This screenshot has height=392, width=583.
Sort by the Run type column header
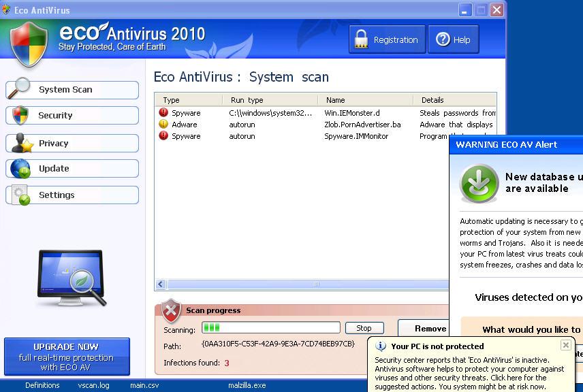point(270,100)
